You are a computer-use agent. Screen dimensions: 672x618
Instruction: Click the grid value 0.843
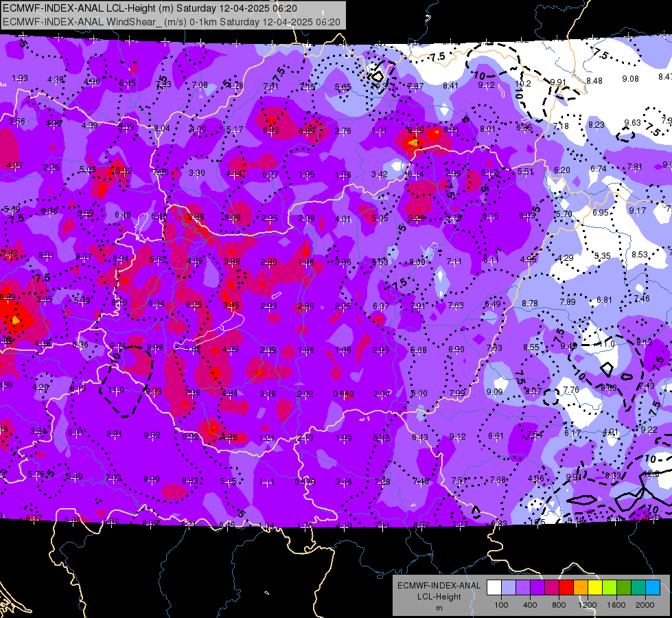pos(344,393)
